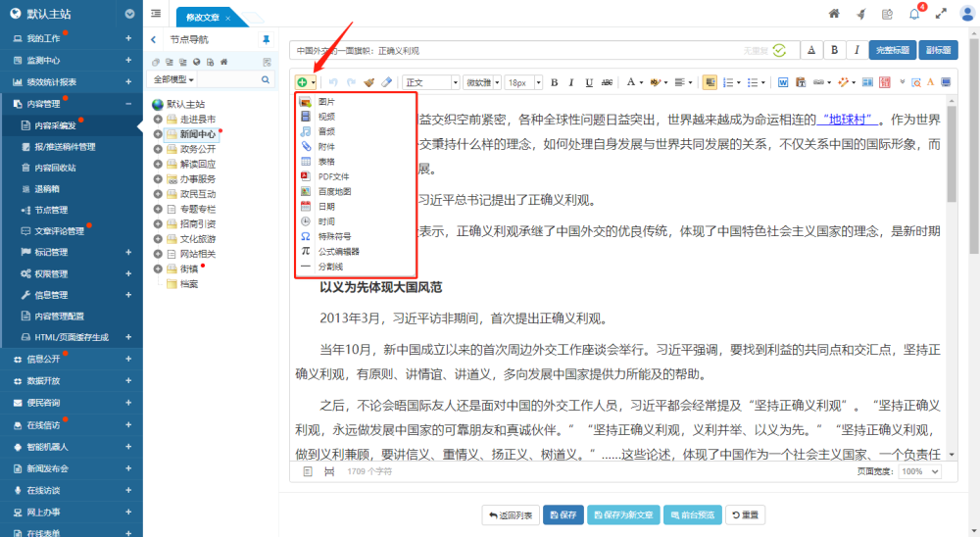980x537 pixels.
Task: Choose 公式编辑器 from insert menu
Action: (x=338, y=251)
